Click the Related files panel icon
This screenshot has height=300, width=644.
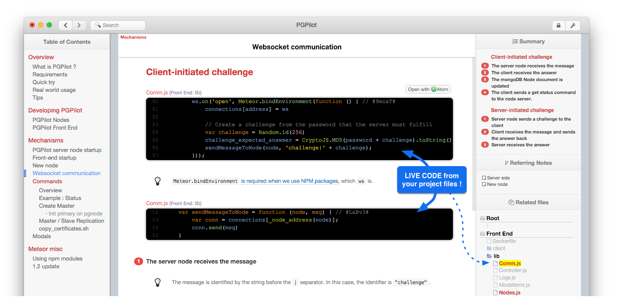click(x=511, y=202)
